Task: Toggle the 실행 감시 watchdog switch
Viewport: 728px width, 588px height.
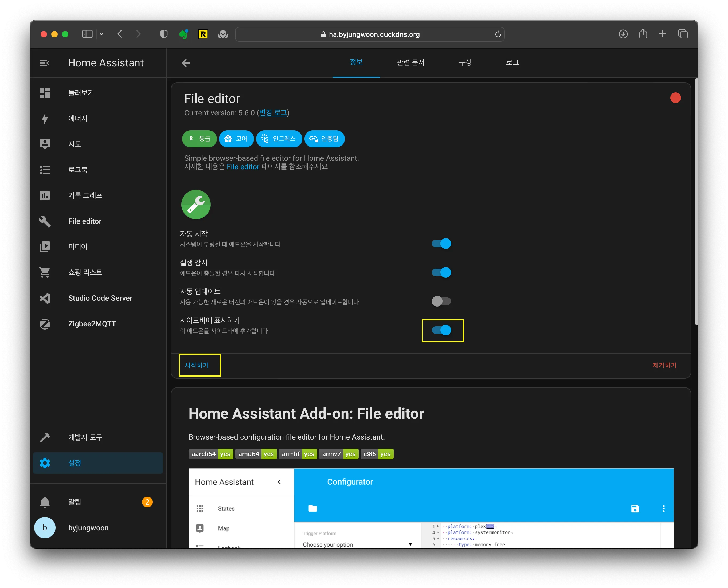Action: 441,272
